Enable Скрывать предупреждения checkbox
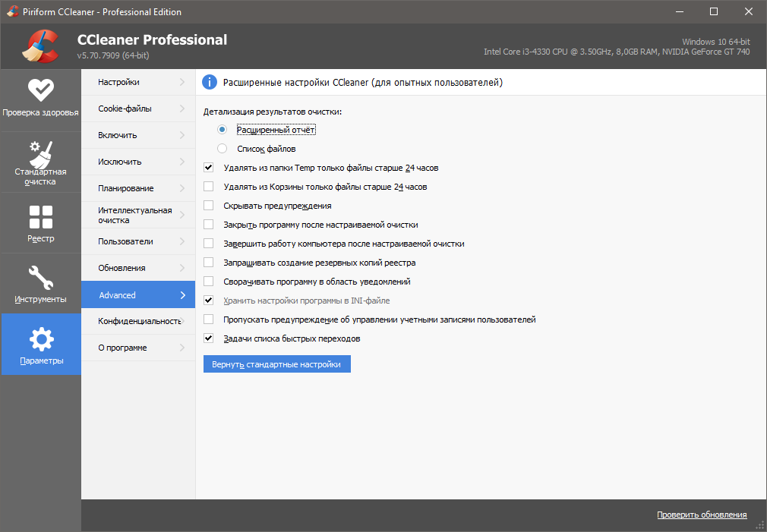This screenshot has height=532, width=767. (x=209, y=206)
